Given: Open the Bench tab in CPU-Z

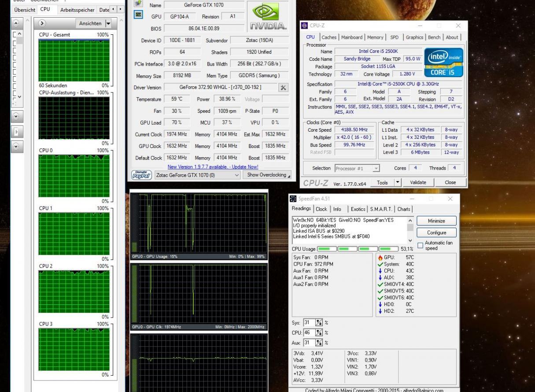Looking at the screenshot, I should click(x=434, y=37).
